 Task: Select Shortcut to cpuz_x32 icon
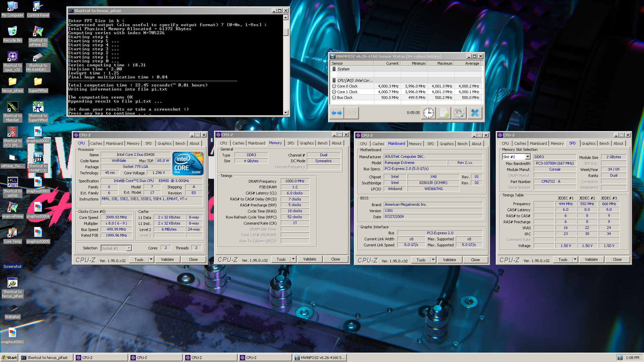pyautogui.click(x=12, y=61)
